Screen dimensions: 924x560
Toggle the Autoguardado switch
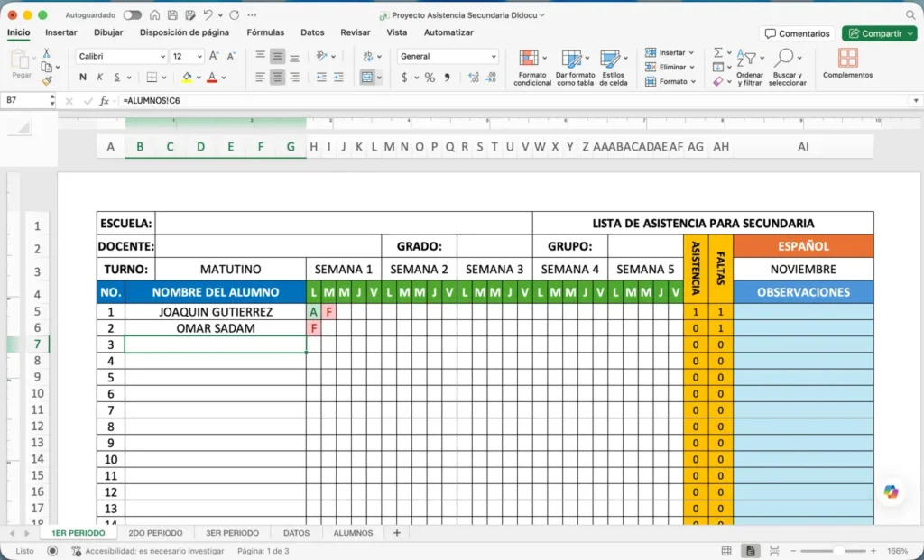pos(132,14)
